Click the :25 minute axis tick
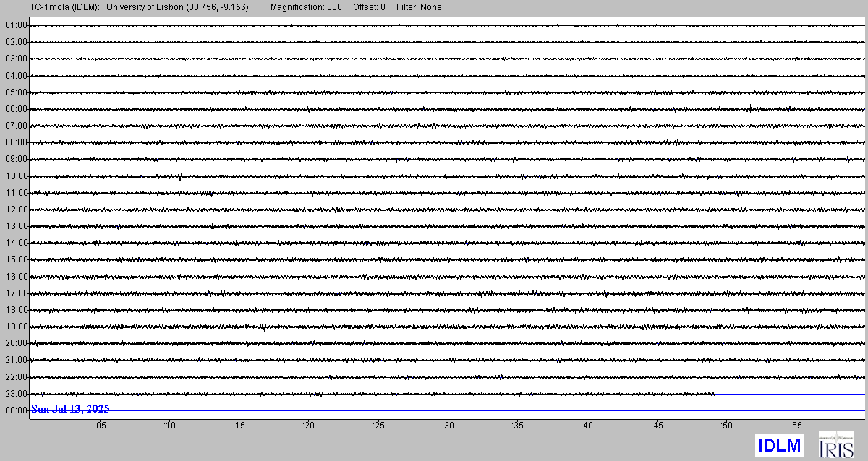Image resolution: width=868 pixels, height=461 pixels. click(x=378, y=426)
